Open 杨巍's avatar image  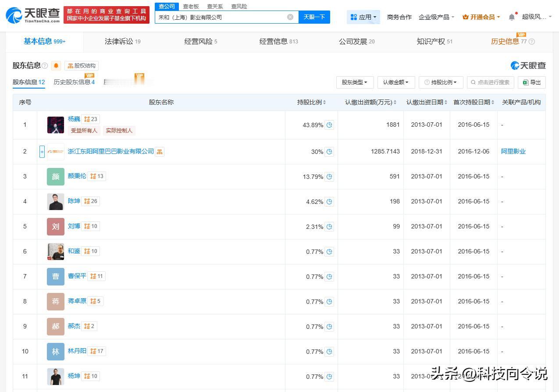point(56,125)
